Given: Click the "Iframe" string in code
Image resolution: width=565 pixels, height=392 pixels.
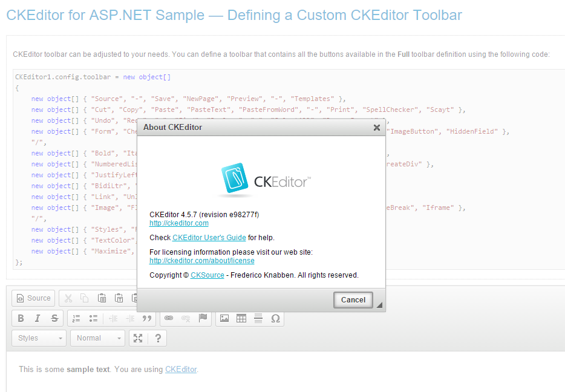Looking at the screenshot, I should pyautogui.click(x=438, y=208).
